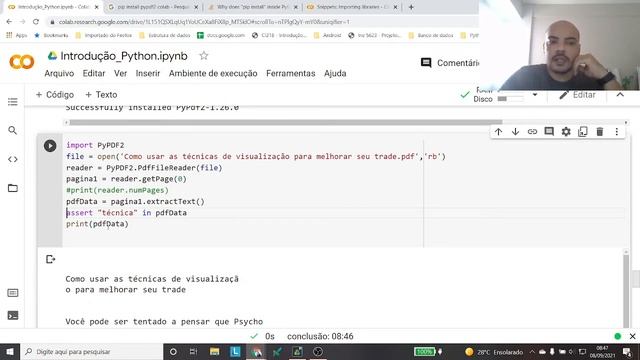Click the horizontal output scrollbar
The height and width of the screenshot is (360, 640).
pyautogui.click(x=286, y=122)
